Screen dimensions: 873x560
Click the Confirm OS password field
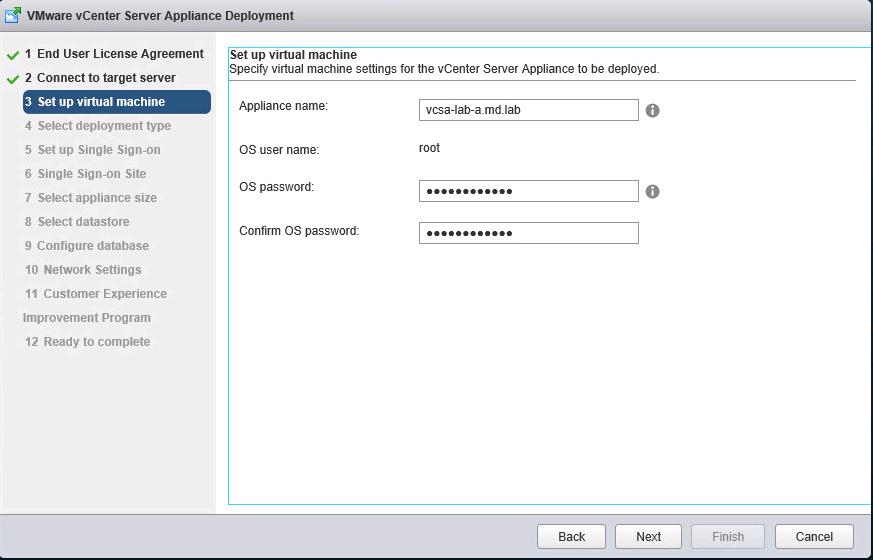pyautogui.click(x=528, y=233)
